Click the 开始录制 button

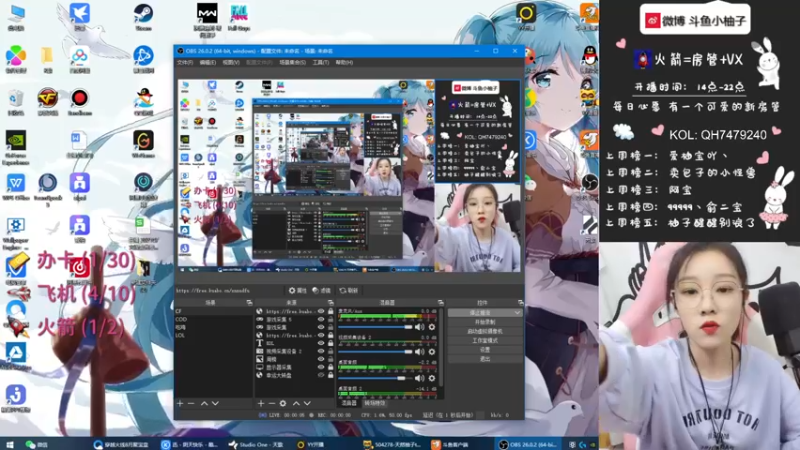(x=485, y=322)
